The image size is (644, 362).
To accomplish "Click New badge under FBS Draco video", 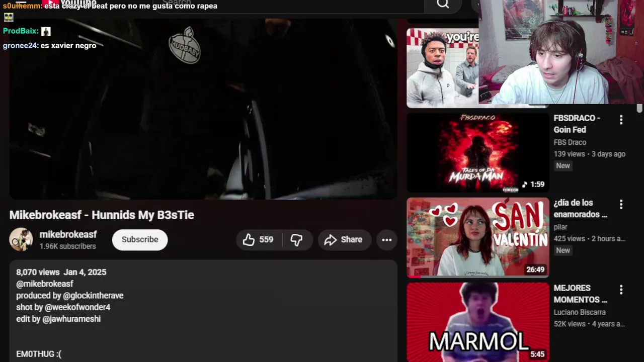I will tap(563, 165).
